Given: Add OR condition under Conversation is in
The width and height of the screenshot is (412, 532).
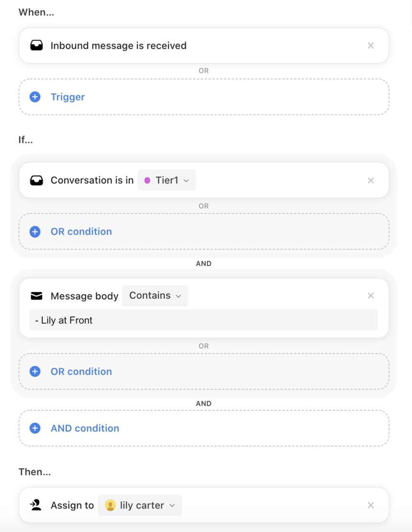Looking at the screenshot, I should tap(204, 231).
